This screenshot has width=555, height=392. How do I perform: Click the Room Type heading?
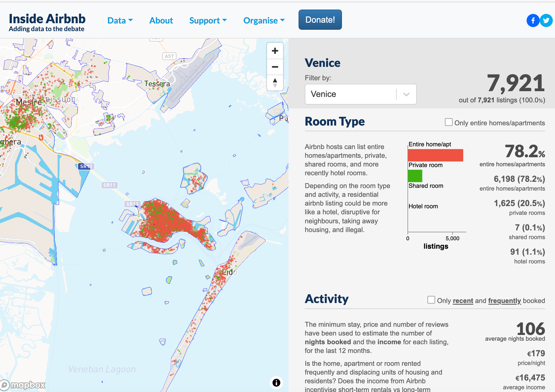click(x=335, y=121)
